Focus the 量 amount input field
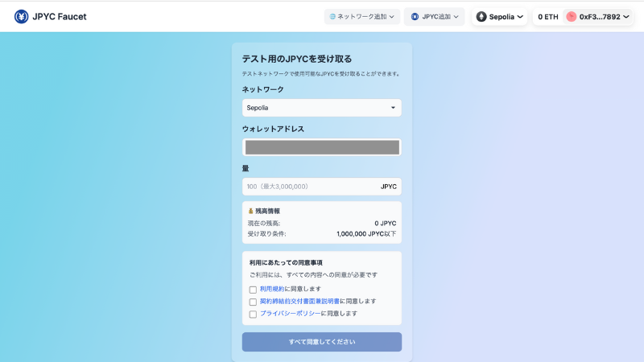The width and height of the screenshot is (644, 362). pyautogui.click(x=321, y=187)
